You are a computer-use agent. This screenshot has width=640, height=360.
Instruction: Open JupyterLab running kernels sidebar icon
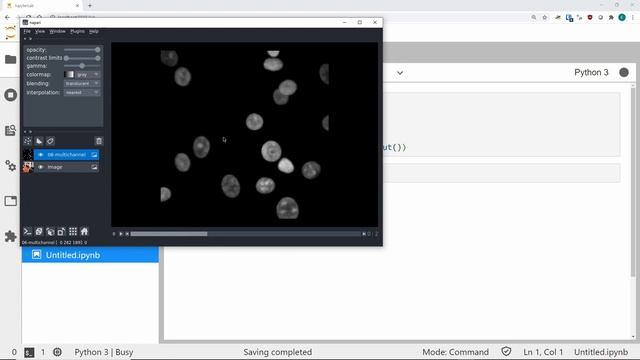coord(11,95)
